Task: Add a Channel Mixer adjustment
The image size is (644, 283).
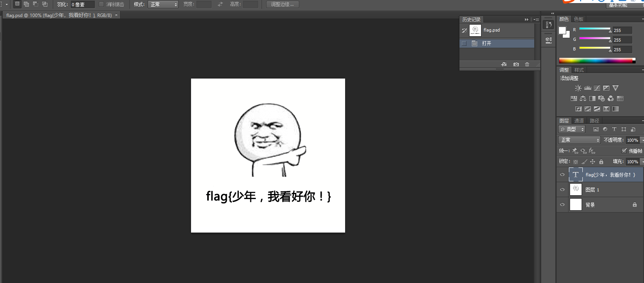Action: [x=611, y=99]
